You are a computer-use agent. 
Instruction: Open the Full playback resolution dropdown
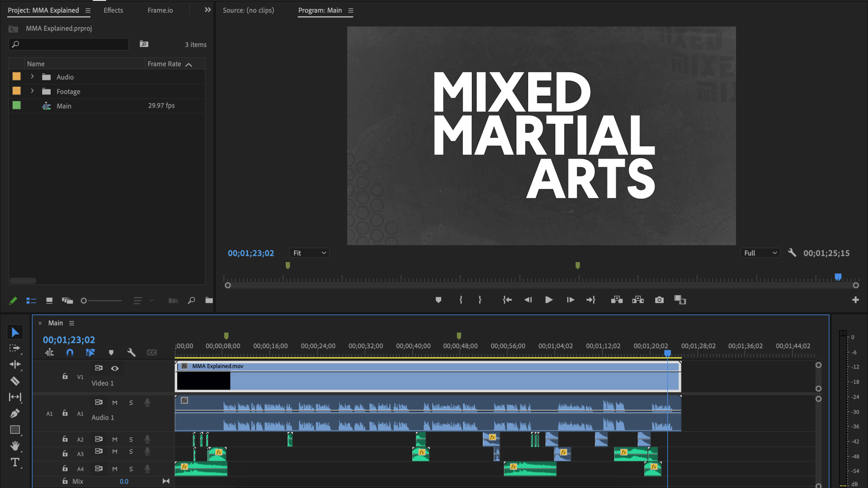760,253
